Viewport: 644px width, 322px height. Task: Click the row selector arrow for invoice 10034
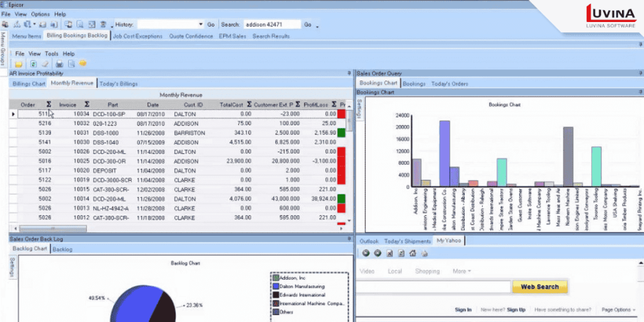pos(13,114)
